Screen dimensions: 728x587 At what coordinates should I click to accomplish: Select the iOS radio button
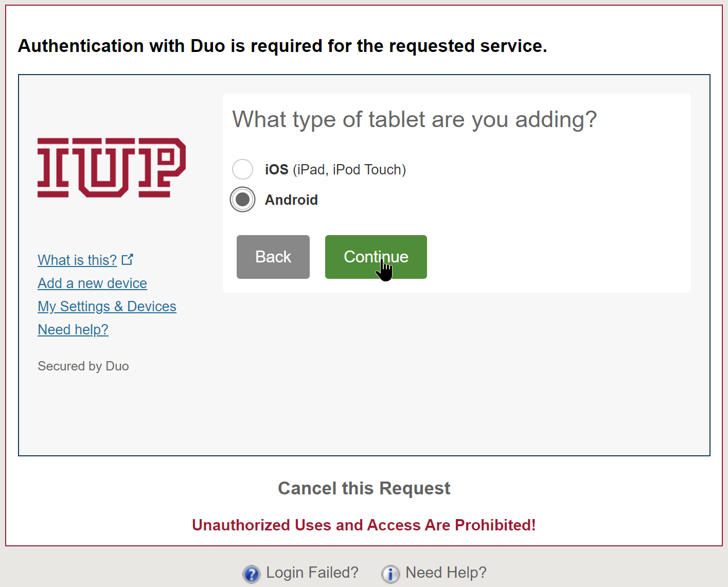point(242,169)
